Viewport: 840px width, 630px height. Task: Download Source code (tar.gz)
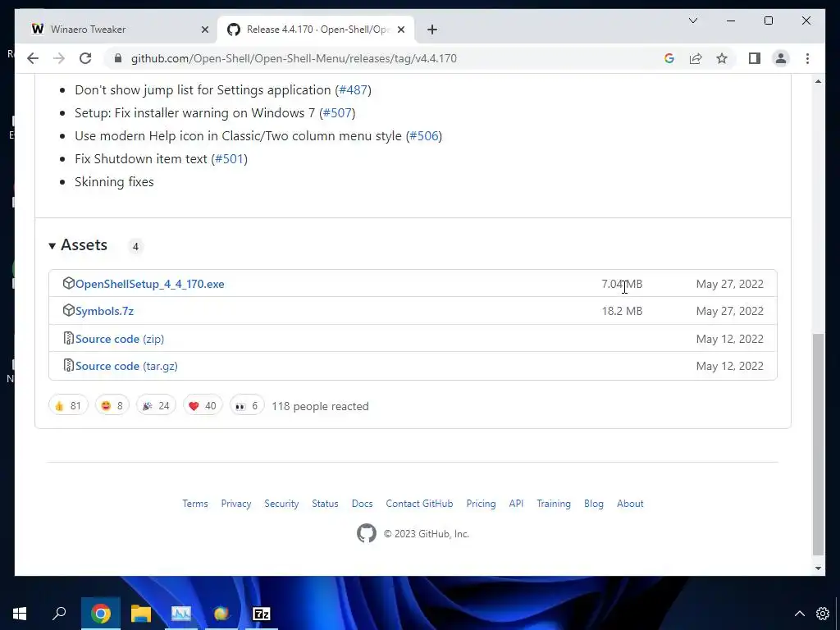(126, 367)
